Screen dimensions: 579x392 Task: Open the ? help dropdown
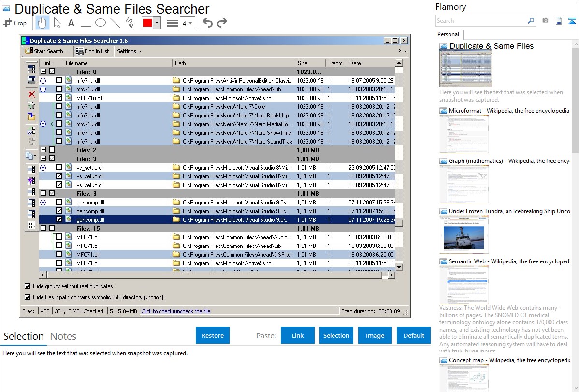[x=402, y=51]
